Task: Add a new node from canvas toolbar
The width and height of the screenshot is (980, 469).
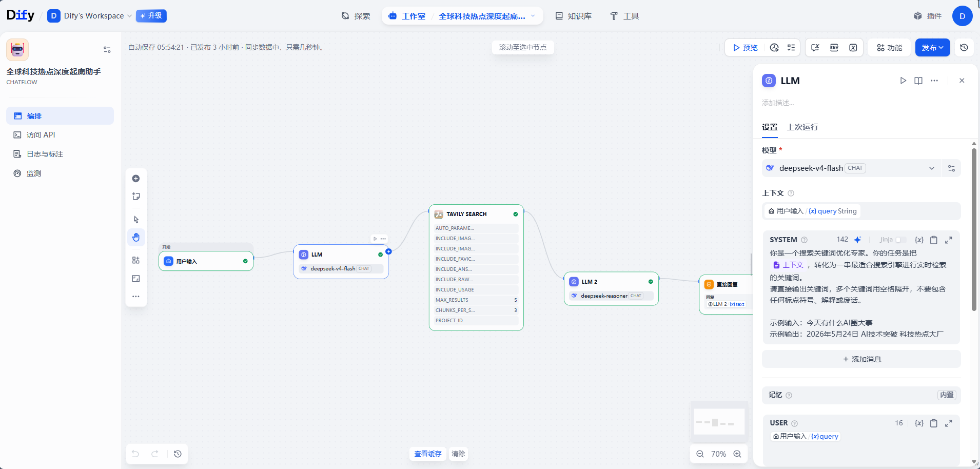Action: point(136,179)
